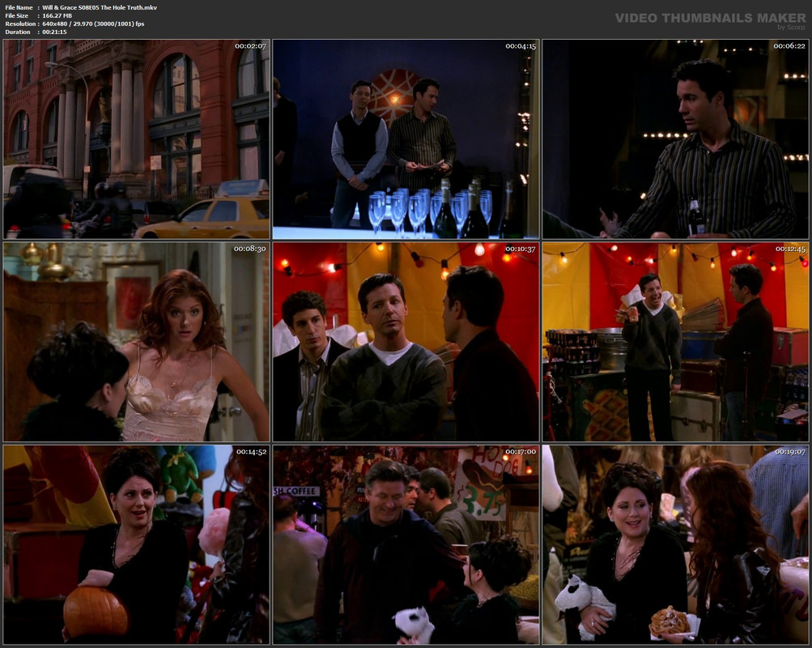This screenshot has height=648, width=812.
Task: Click the file size value 166.27 MB
Action: pyautogui.click(x=57, y=15)
